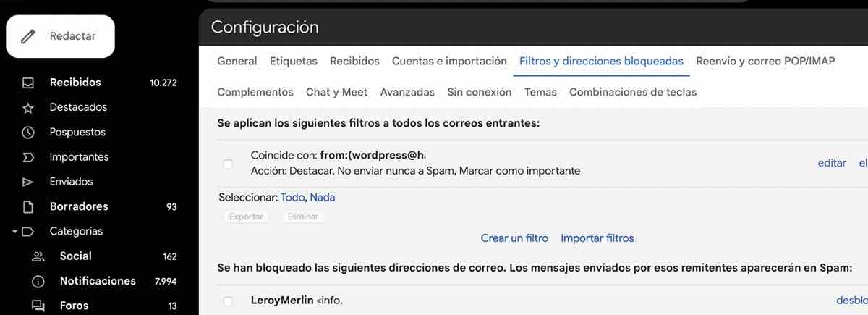
Task: Open Cuentas e importación tab
Action: tap(449, 62)
